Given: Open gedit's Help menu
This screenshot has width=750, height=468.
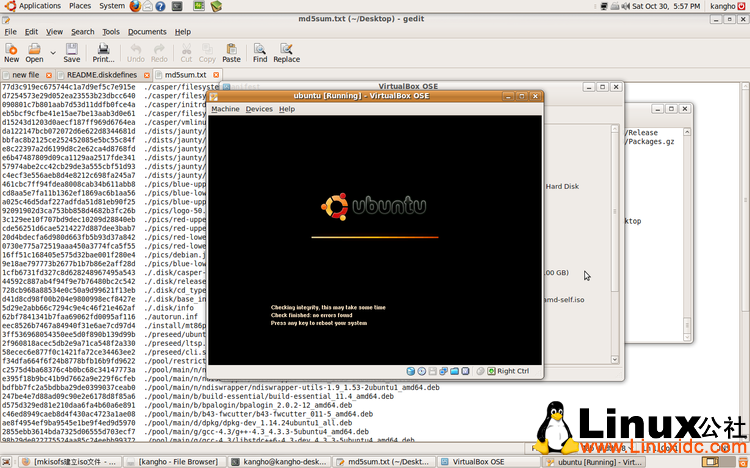Looking at the screenshot, I should (x=182, y=32).
